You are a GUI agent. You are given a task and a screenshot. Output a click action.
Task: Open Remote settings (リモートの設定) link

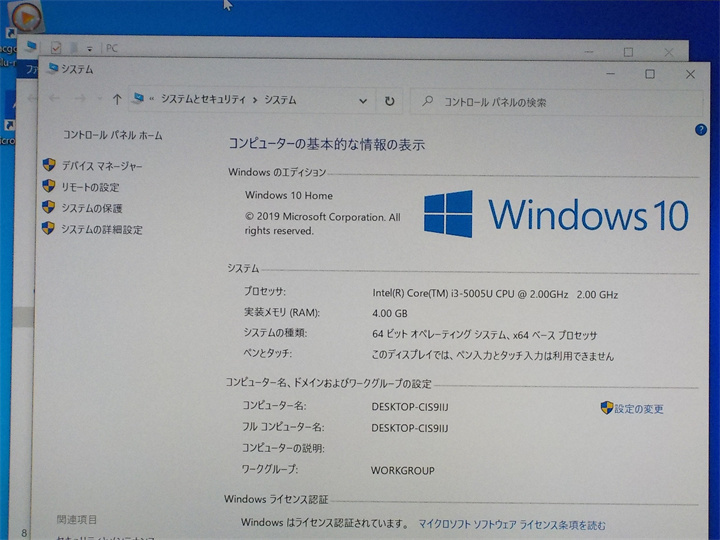[90, 187]
